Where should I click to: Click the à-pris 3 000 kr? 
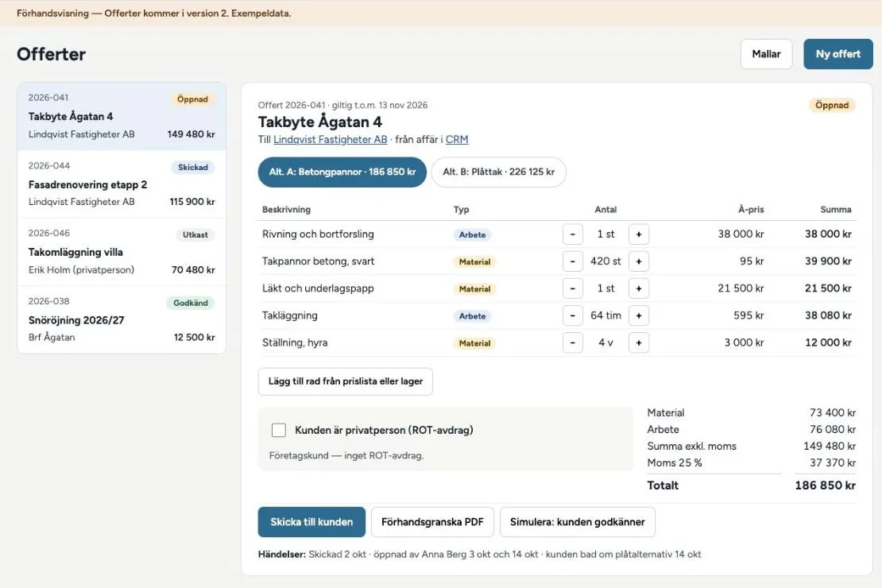[745, 342]
